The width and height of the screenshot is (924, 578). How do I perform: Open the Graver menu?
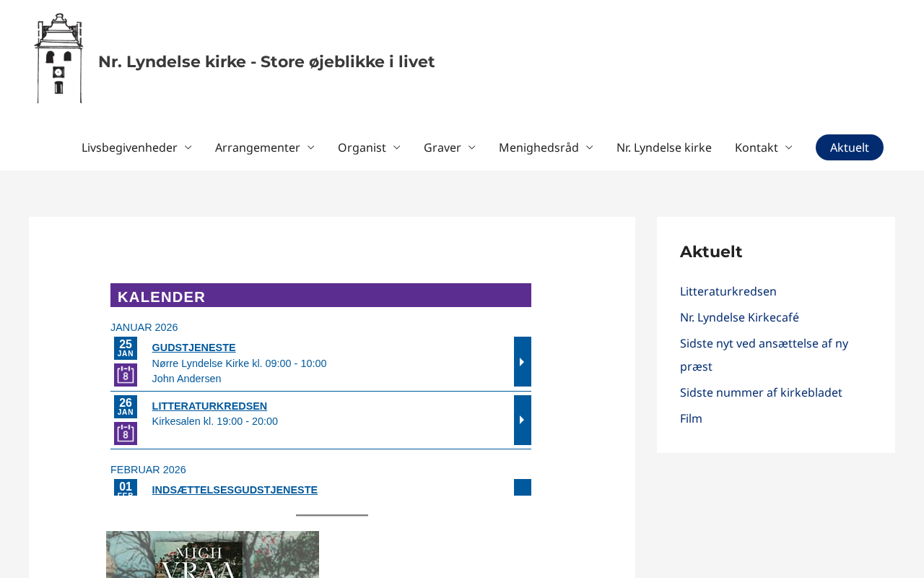click(449, 147)
